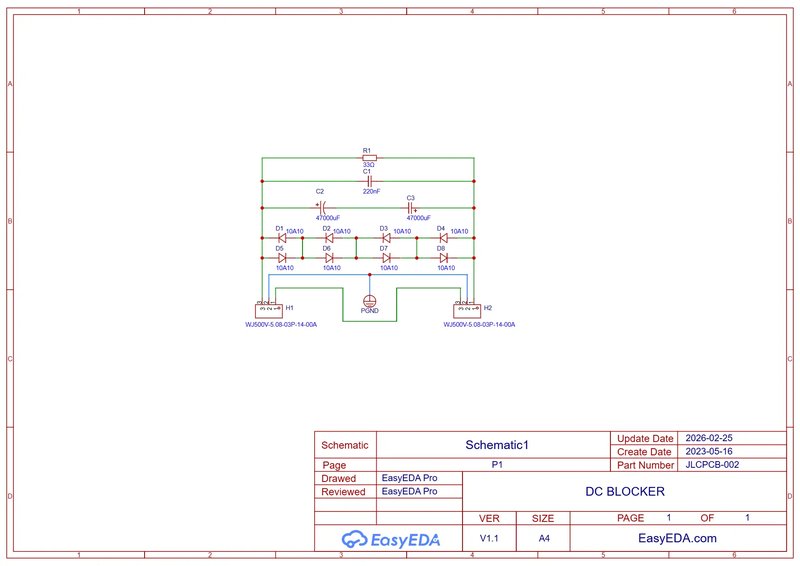The image size is (800, 566).
Task: Click the D3 designator label
Action: tap(384, 229)
